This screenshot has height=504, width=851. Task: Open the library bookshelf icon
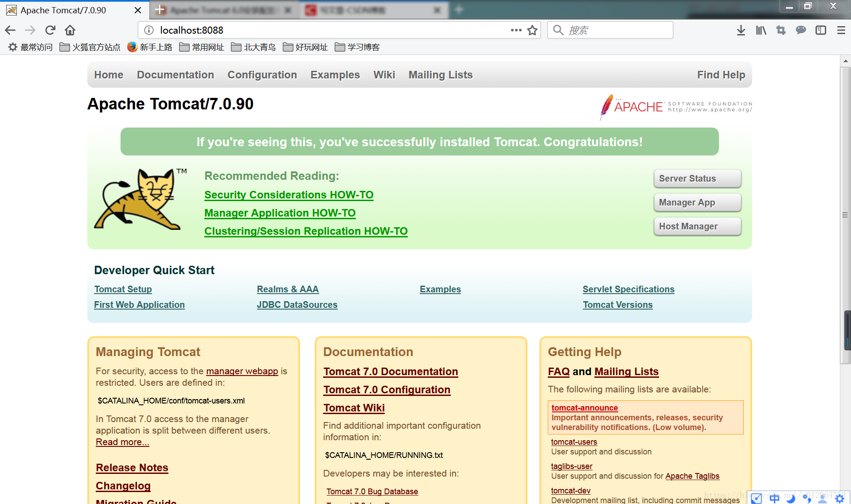tap(761, 30)
